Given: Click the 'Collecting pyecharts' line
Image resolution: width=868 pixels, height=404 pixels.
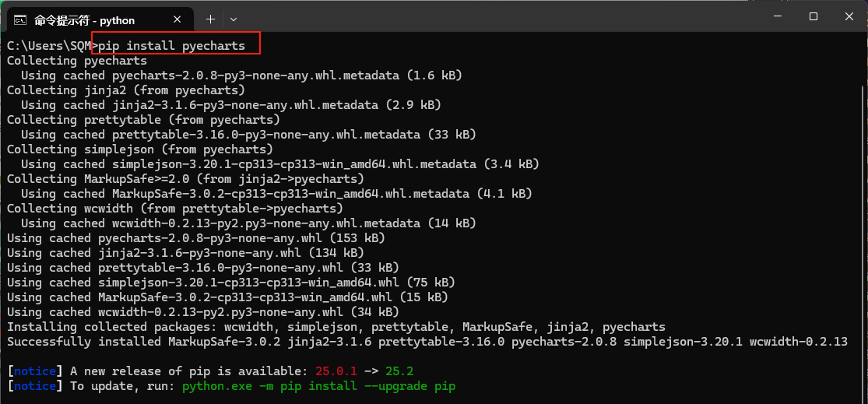Looking at the screenshot, I should click(x=77, y=61).
